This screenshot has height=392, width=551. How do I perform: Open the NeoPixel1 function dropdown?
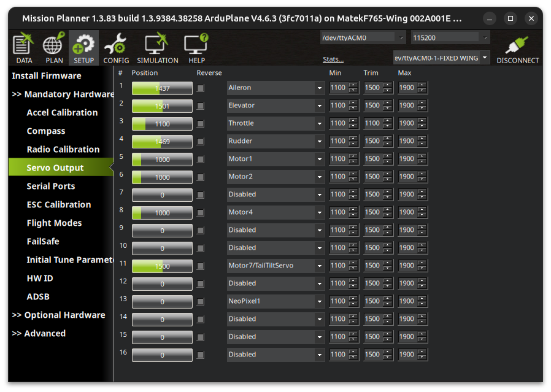[x=275, y=301]
